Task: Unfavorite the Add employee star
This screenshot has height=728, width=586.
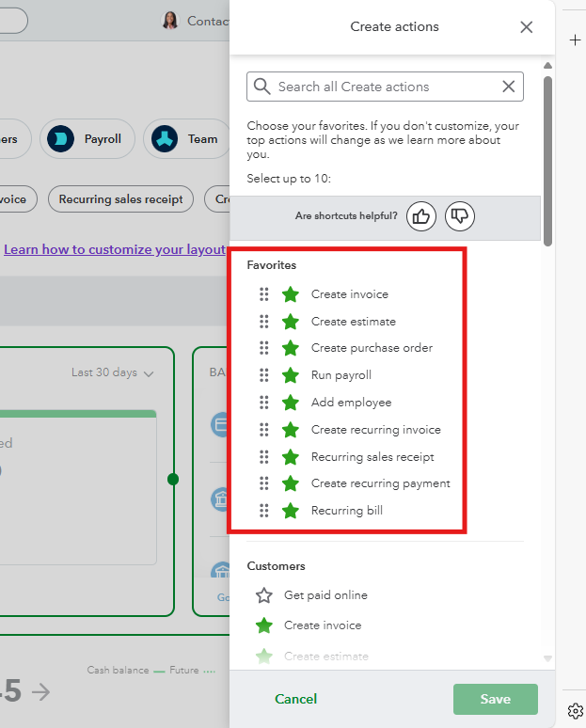Action: pos(291,402)
